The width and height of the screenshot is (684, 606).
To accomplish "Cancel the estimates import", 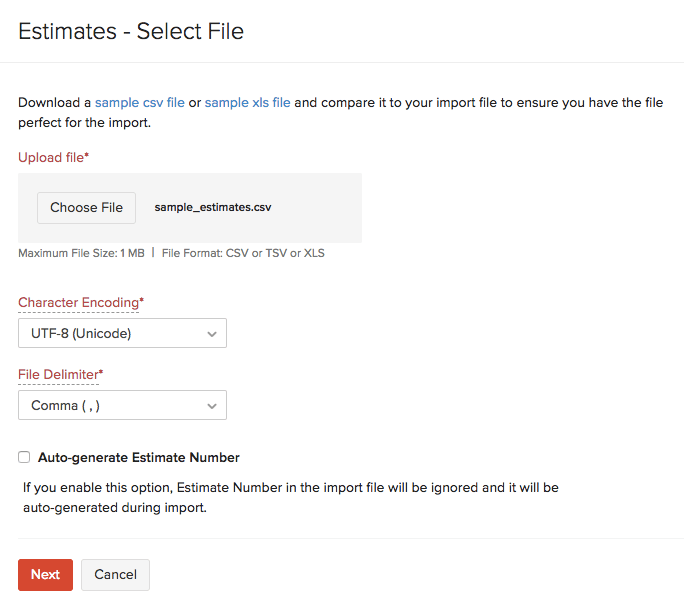I will point(115,575).
